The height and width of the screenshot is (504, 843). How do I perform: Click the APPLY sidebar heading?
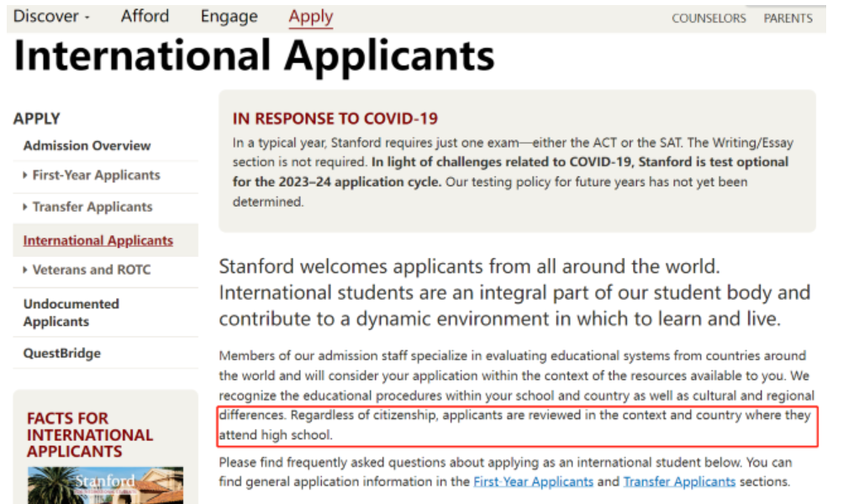click(37, 119)
